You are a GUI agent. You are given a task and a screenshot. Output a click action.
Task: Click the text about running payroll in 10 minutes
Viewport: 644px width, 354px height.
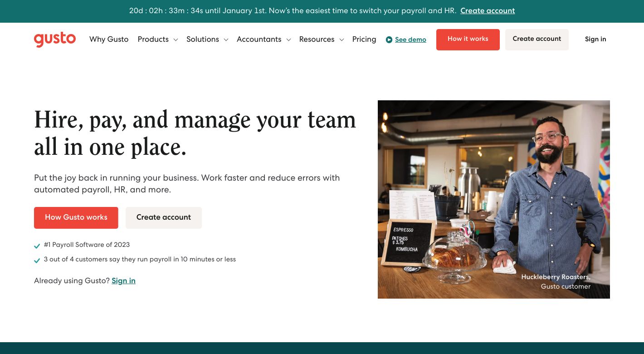(x=140, y=260)
